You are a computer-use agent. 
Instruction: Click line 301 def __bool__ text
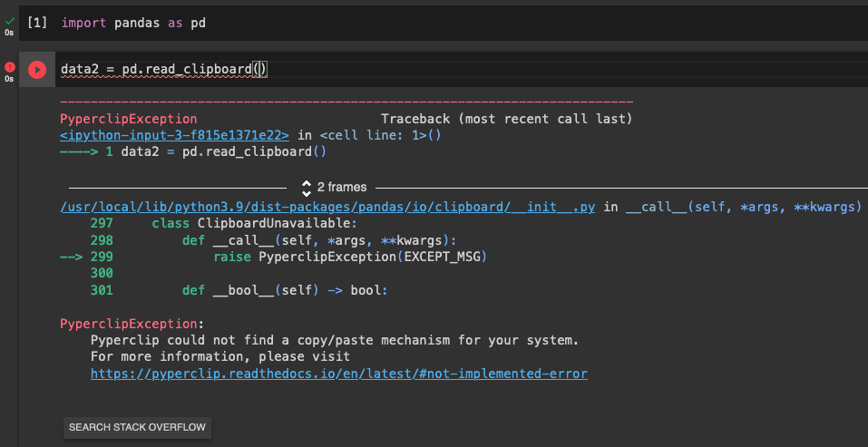pyautogui.click(x=285, y=290)
